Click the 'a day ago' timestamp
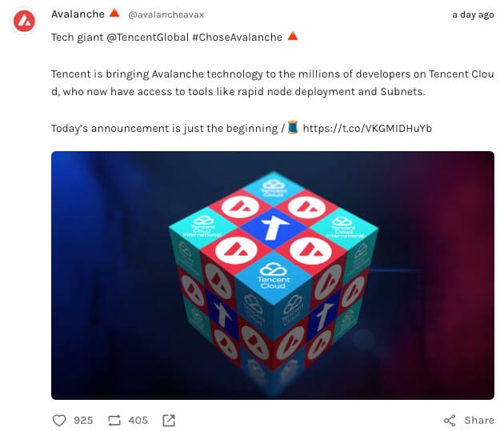Viewport: 504px width, 431px height. click(x=473, y=14)
